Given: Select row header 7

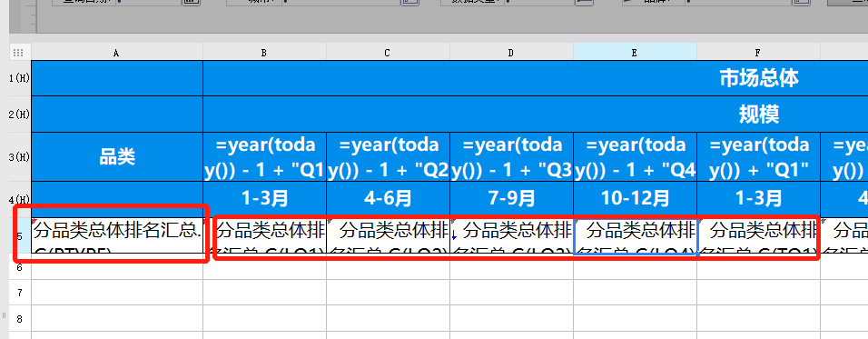Looking at the screenshot, I should (20, 293).
